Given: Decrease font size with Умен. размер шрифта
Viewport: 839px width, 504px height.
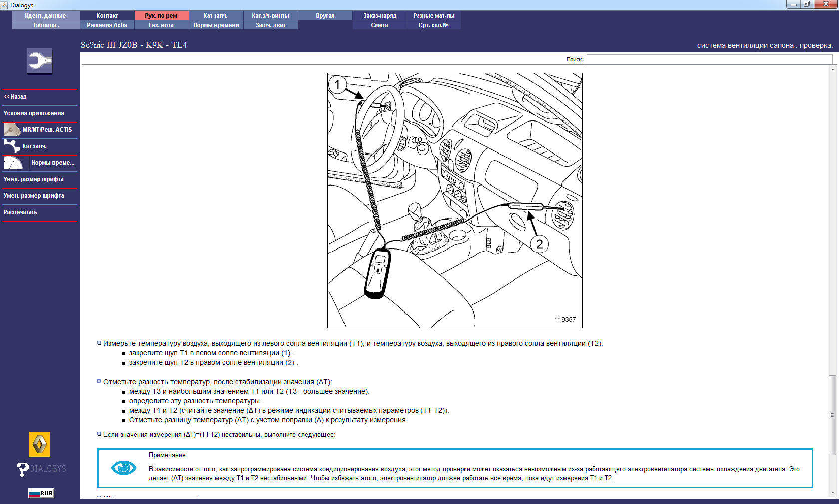Looking at the screenshot, I should pos(34,196).
